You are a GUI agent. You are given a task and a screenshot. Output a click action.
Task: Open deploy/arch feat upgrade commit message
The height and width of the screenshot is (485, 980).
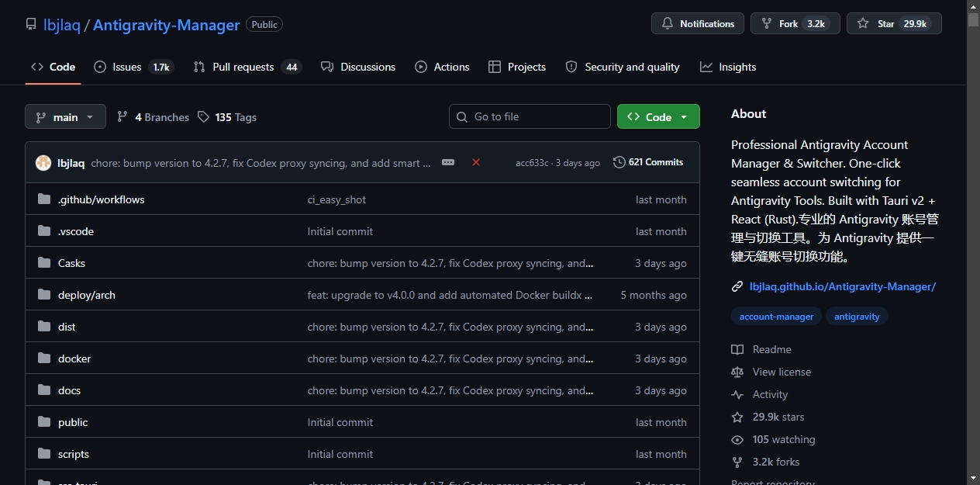pyautogui.click(x=450, y=295)
